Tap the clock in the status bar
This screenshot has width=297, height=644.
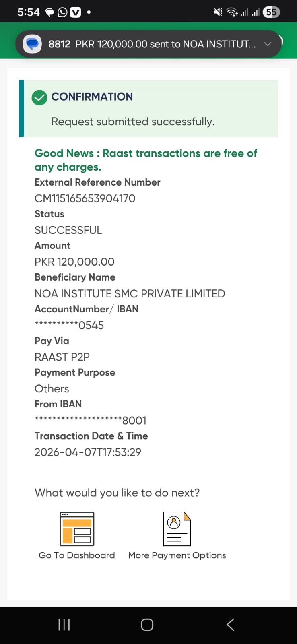(x=28, y=12)
